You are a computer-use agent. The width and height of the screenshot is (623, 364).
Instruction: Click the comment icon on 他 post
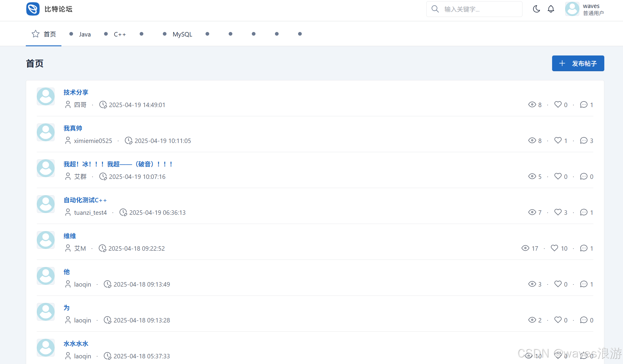point(584,284)
